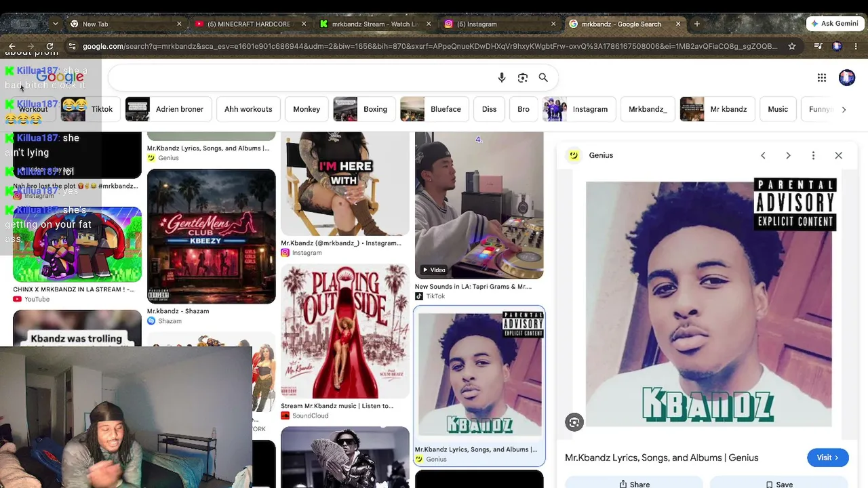Bookmark this page with the star icon
868x488 pixels.
(792, 46)
